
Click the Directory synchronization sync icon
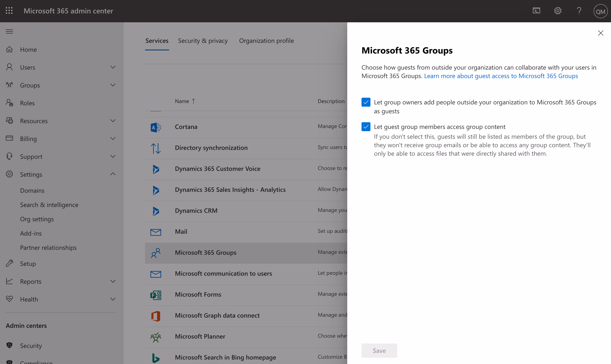(156, 148)
